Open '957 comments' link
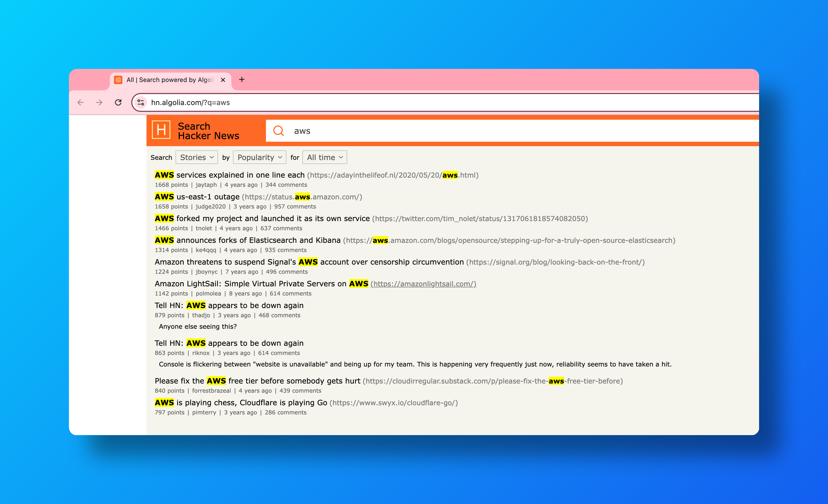This screenshot has width=828, height=504. point(295,207)
